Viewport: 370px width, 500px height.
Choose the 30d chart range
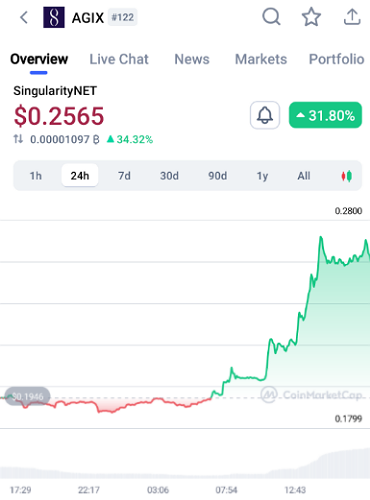tap(169, 176)
